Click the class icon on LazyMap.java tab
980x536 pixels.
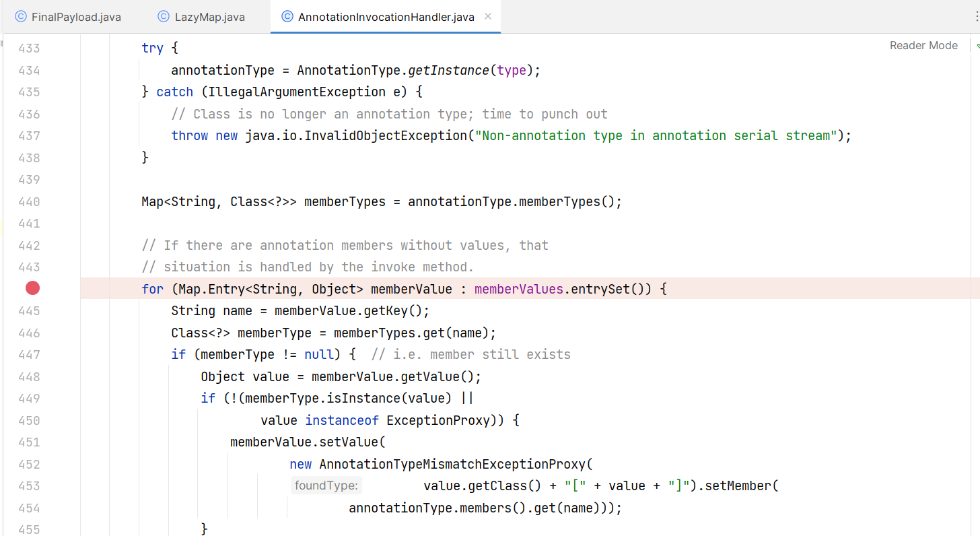(x=164, y=17)
